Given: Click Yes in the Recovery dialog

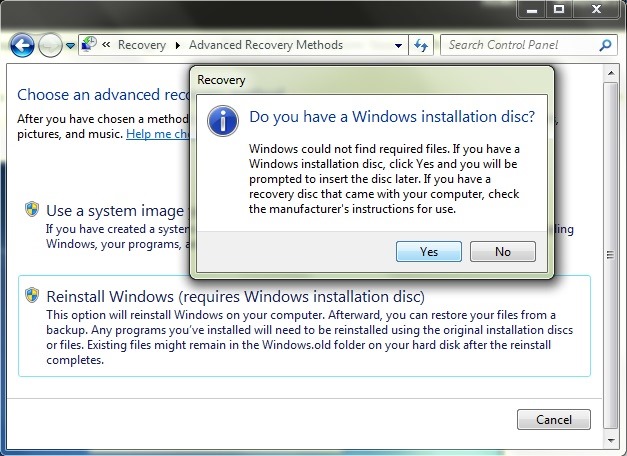Looking at the screenshot, I should point(429,252).
